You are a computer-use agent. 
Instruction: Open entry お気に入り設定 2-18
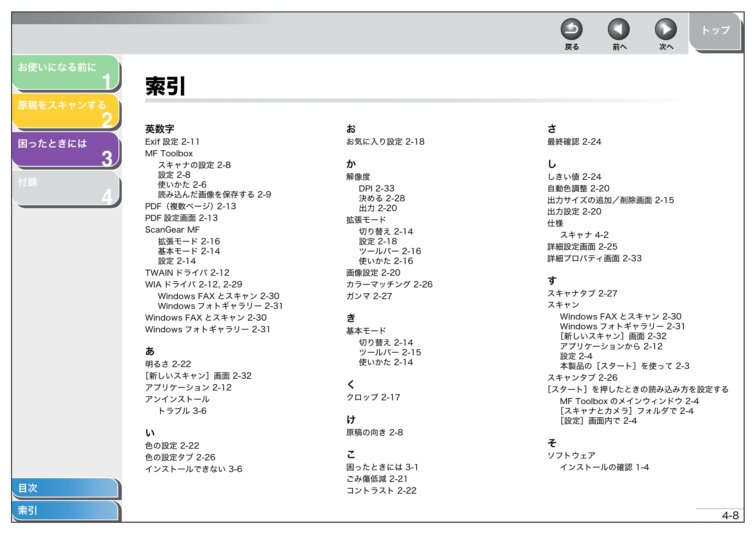coord(385,142)
